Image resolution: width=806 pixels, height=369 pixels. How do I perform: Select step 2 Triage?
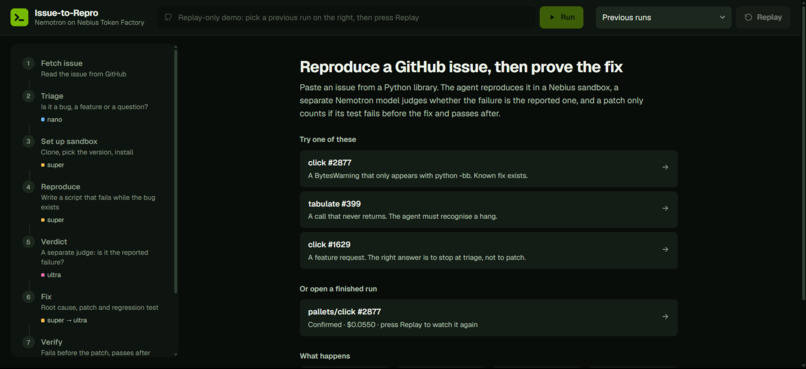point(95,107)
